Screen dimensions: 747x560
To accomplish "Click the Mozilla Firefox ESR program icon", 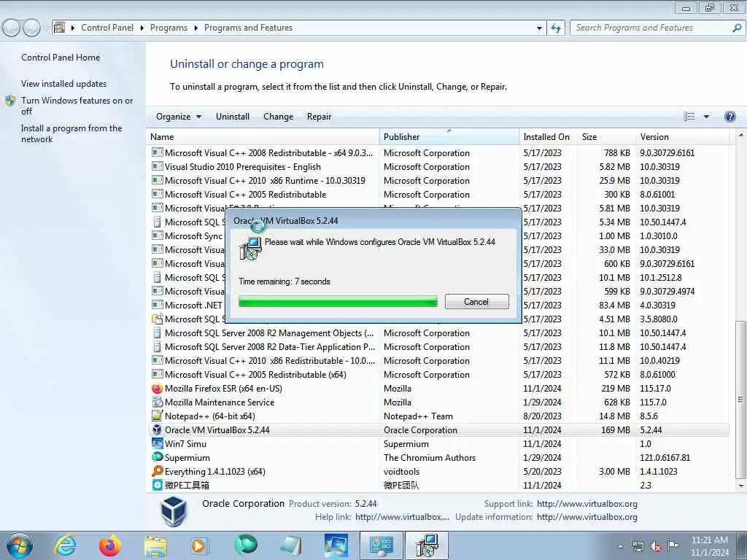I will [x=157, y=389].
